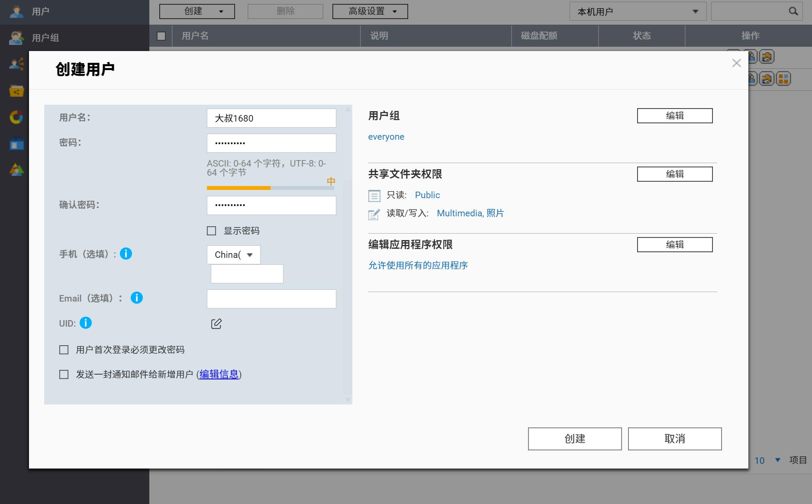812x504 pixels.
Task: Click the edit UID pencil icon
Action: click(216, 323)
